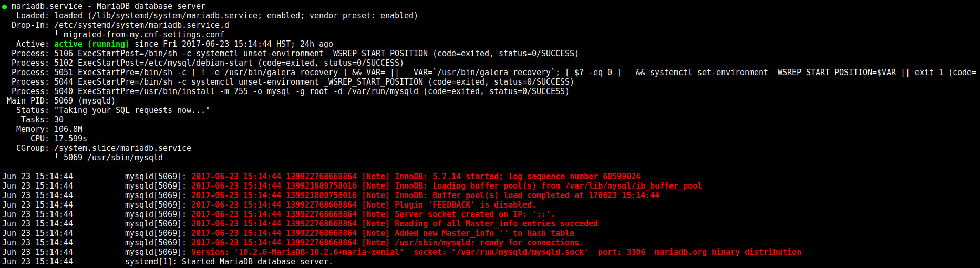Click the /usr/bin/install ExecStartPre line
Viewport: 980px width, 268px height.
(290, 91)
